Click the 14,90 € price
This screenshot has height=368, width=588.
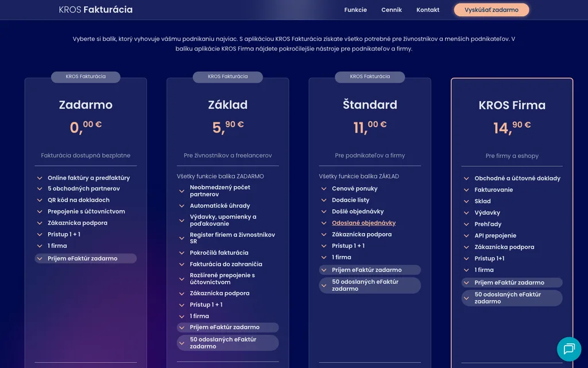pos(512,128)
